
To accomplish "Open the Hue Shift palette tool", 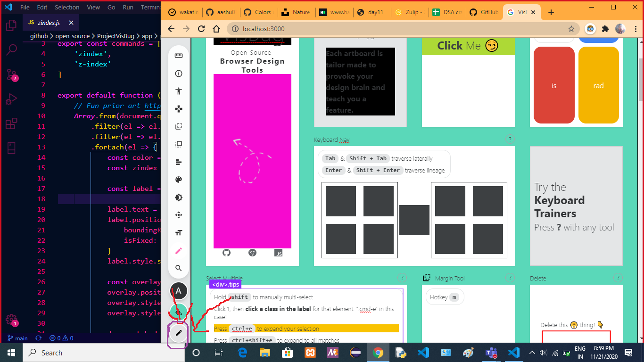I will 178,179.
